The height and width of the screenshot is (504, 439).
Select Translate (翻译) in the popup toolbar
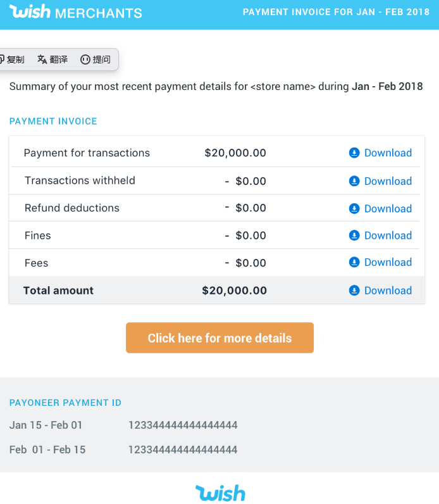[x=53, y=60]
